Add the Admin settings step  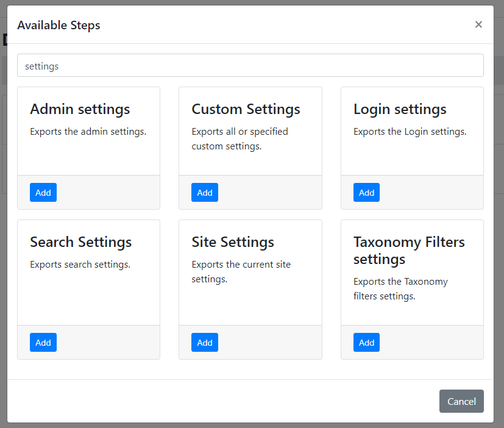point(43,192)
